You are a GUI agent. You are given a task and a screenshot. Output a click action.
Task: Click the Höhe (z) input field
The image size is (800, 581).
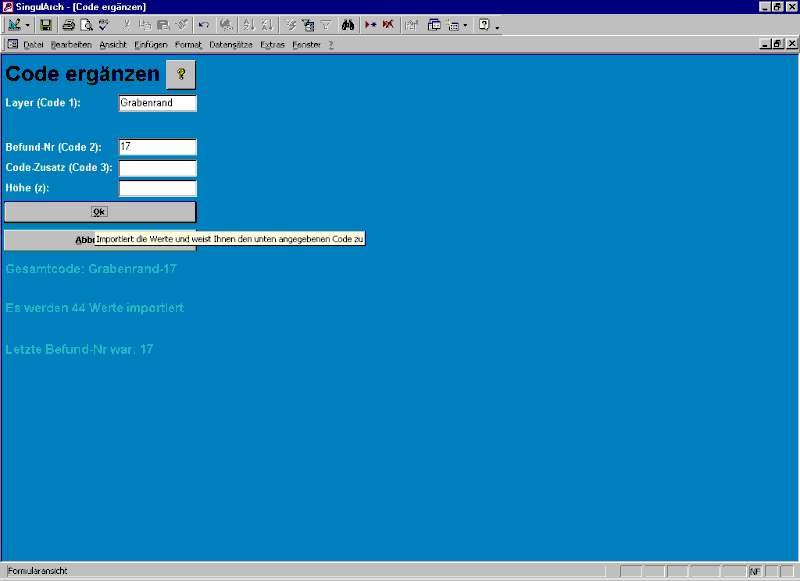(157, 188)
